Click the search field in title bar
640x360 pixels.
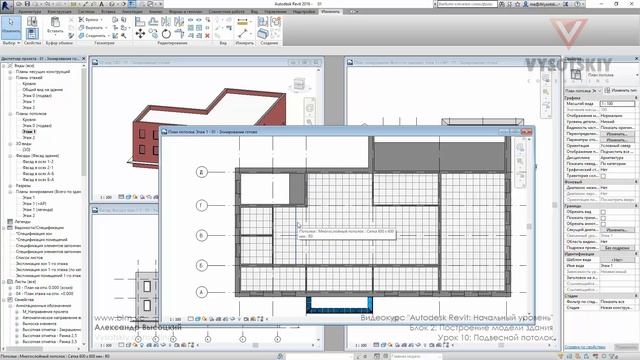(x=467, y=4)
